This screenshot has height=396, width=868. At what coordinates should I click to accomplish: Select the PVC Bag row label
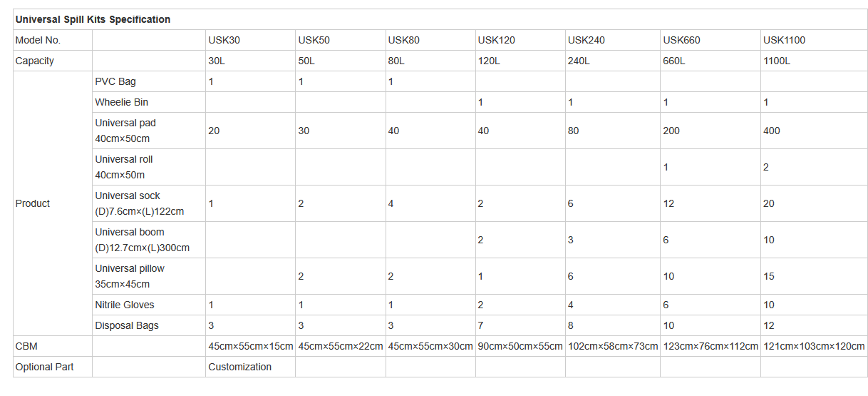tap(115, 81)
